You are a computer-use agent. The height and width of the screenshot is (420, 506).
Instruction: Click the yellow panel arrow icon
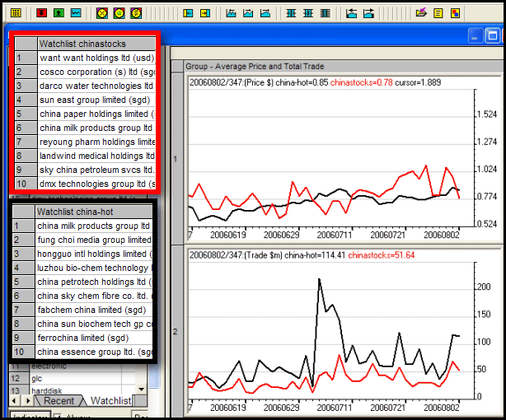tap(205, 13)
